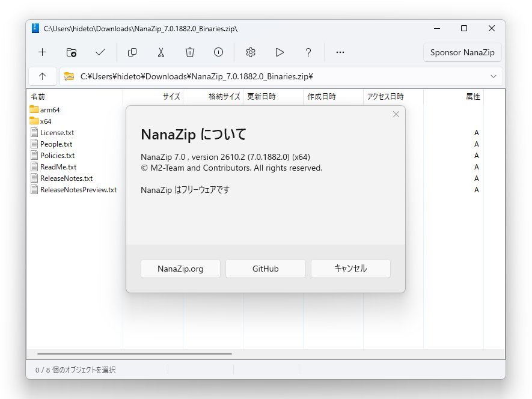Click the License.txt file icon
532x399 pixels.
34,133
